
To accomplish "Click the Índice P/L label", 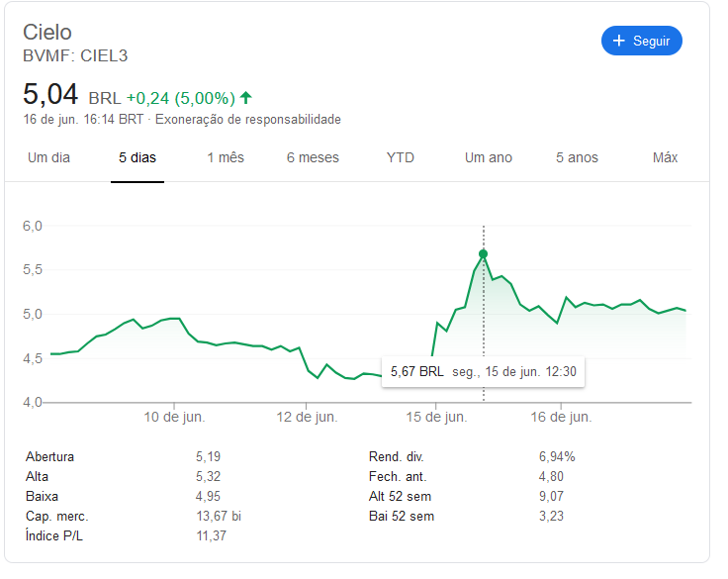I will pyautogui.click(x=53, y=535).
